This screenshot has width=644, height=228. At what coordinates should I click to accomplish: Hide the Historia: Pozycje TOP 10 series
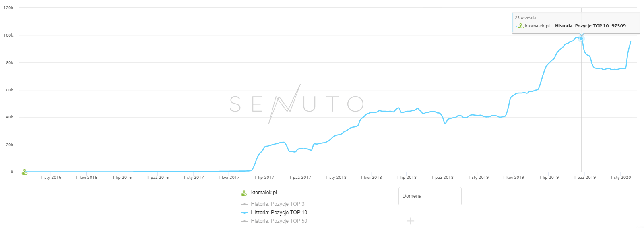[x=279, y=213]
